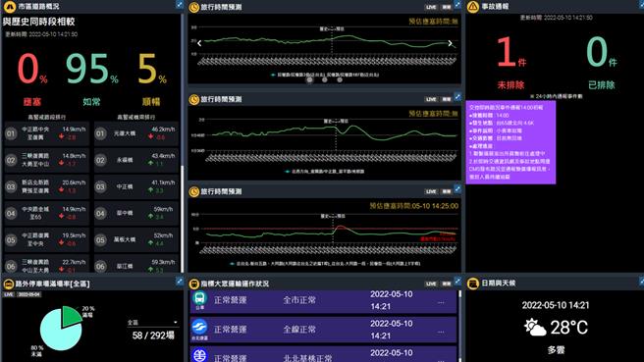The height and width of the screenshot is (362, 644).
Task: Click the 95% 如常 green statistic
Action: pos(91,79)
